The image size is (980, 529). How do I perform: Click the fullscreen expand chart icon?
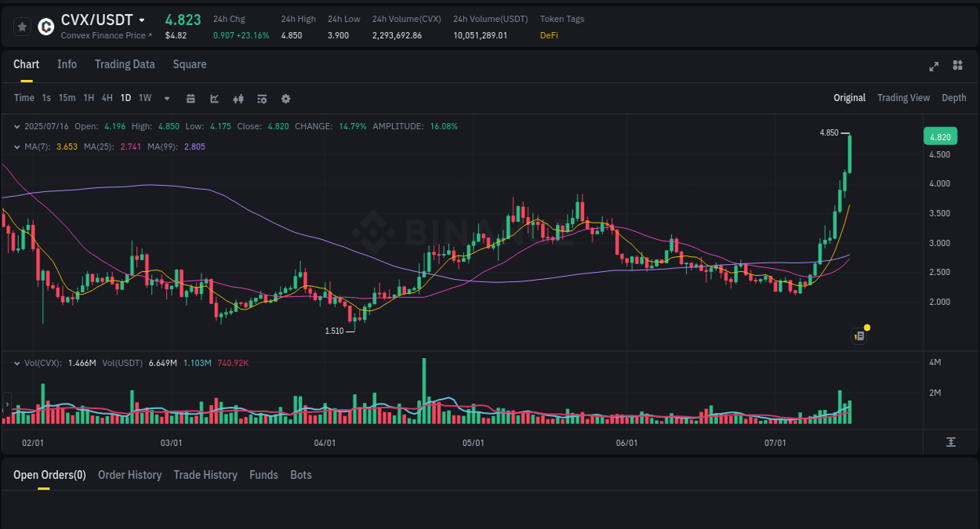click(x=933, y=67)
